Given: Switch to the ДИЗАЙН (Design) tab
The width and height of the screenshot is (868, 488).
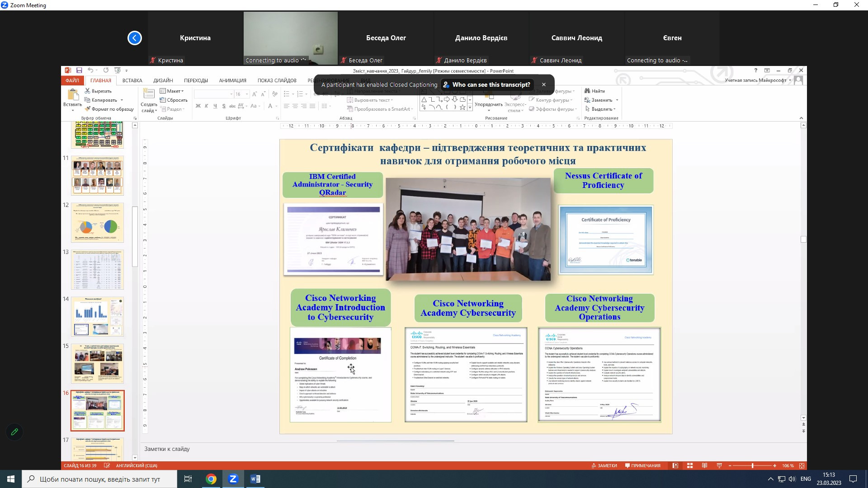Looking at the screenshot, I should click(x=163, y=80).
